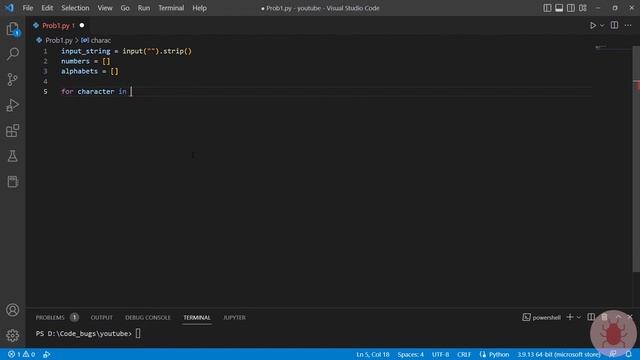Open Customize Layout button
This screenshot has height=360, width=640.
tap(583, 8)
